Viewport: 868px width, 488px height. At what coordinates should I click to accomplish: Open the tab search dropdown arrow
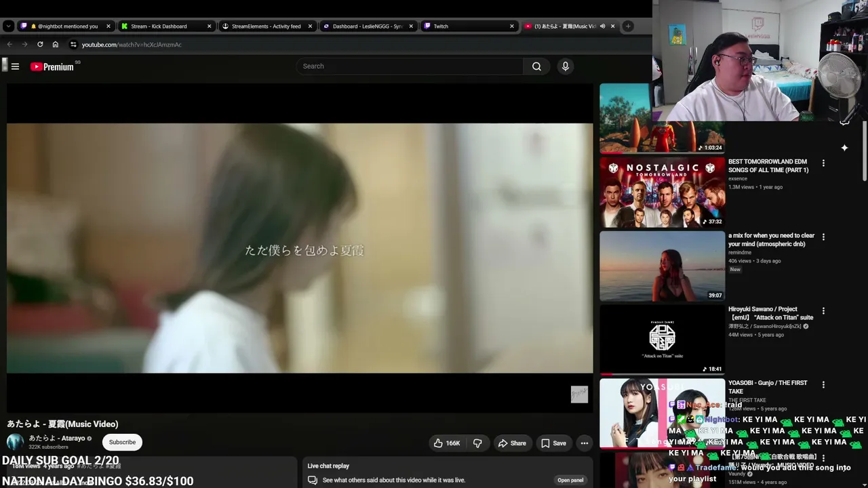[x=8, y=26]
